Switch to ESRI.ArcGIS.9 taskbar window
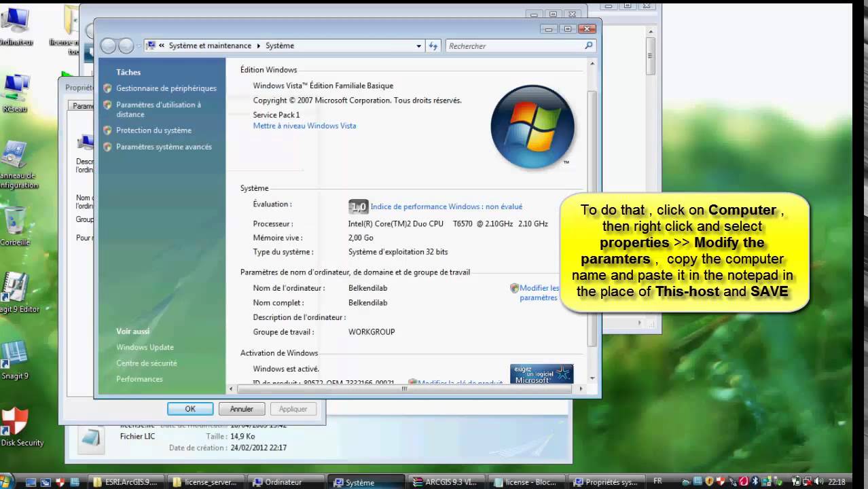 126,482
